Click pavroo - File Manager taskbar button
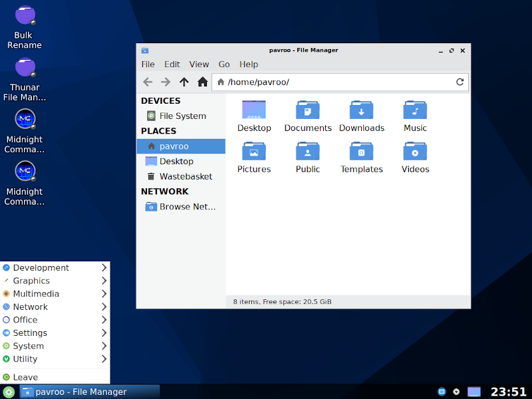Image resolution: width=532 pixels, height=399 pixels. tap(90, 392)
